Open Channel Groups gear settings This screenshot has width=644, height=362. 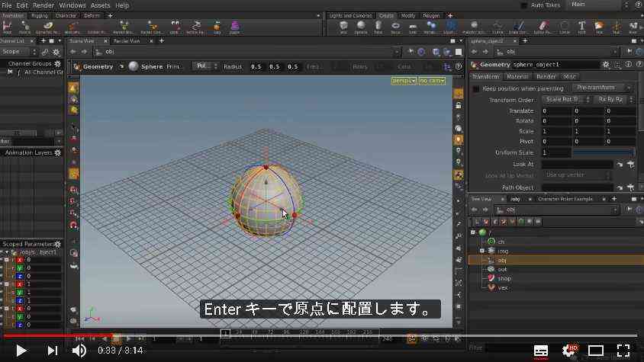[x=57, y=63]
